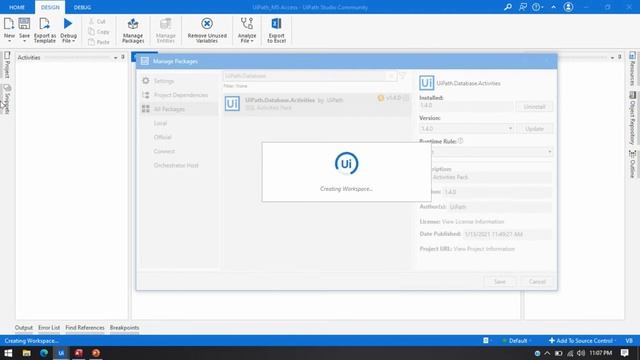Click the VB language indicator in status bar
This screenshot has height=360, width=640.
[x=629, y=341]
